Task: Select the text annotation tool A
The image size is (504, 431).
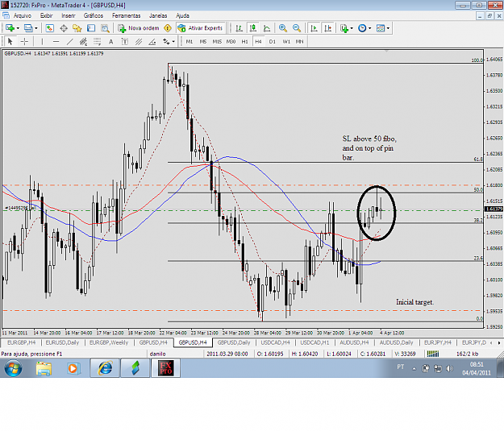Action: coord(111,41)
